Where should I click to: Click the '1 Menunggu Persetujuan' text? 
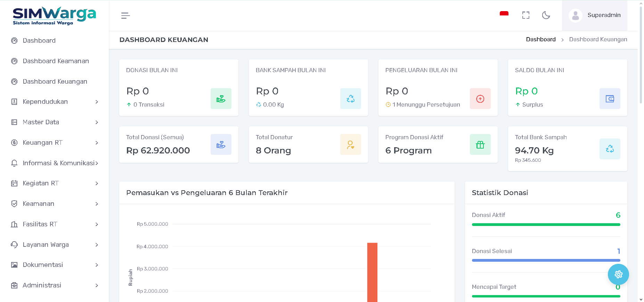click(x=426, y=104)
